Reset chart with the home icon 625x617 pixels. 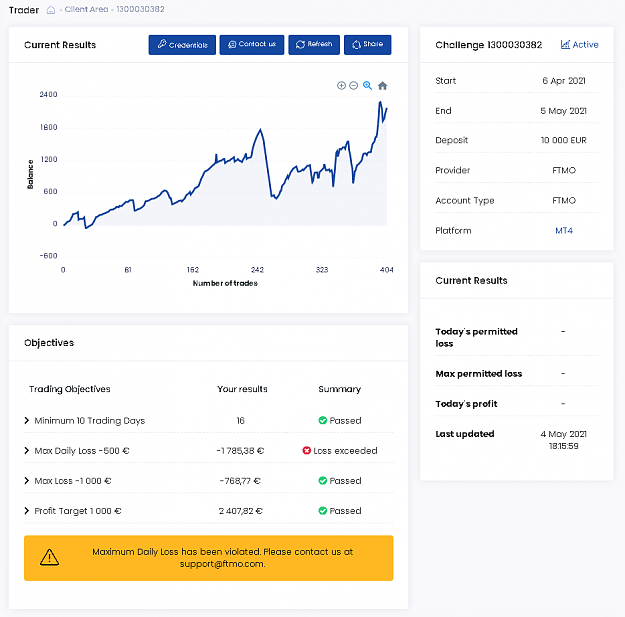(x=382, y=85)
